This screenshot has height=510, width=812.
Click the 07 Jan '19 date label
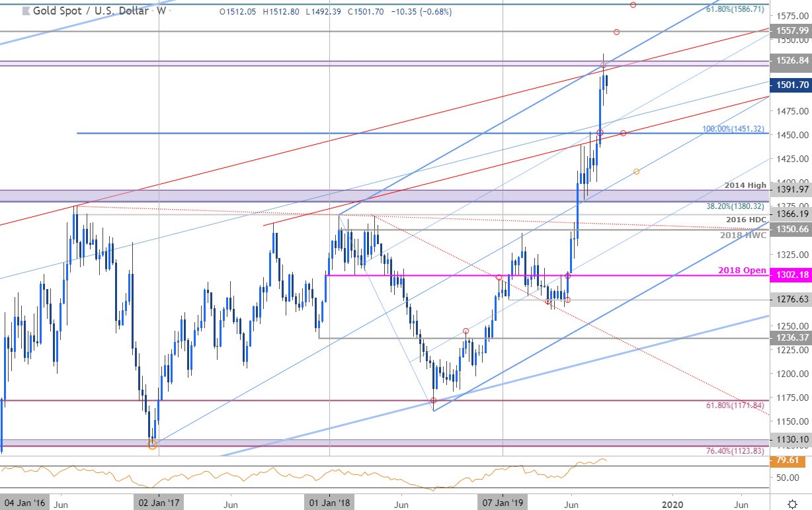coord(503,503)
